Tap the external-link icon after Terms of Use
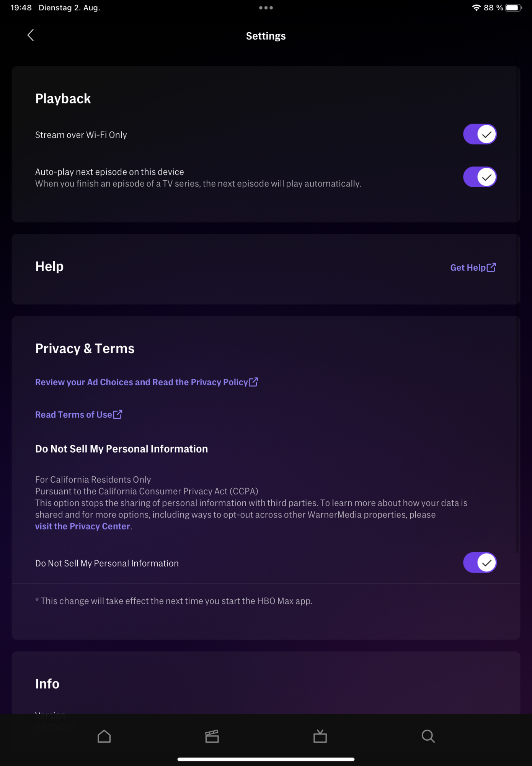Viewport: 532px width, 766px height. click(117, 414)
